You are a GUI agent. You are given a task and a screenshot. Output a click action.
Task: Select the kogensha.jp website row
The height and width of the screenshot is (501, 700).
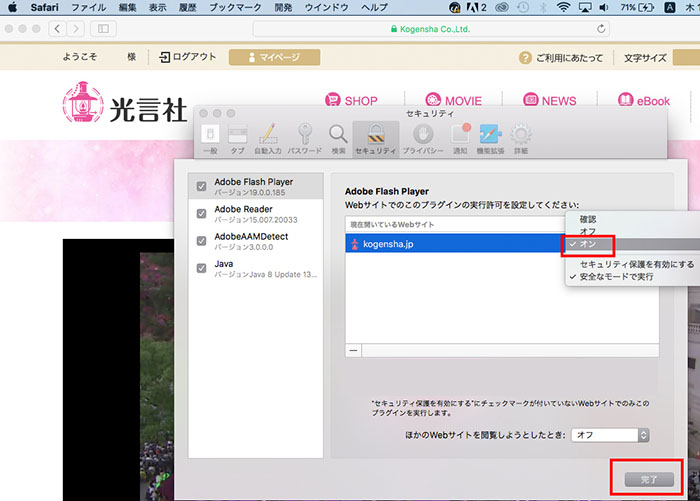[x=455, y=244]
